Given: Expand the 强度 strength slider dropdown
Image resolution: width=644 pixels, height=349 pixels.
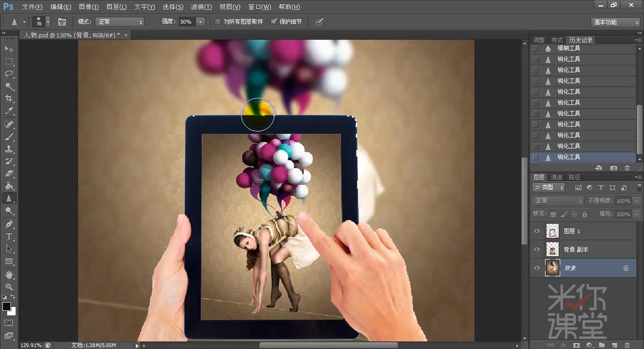Looking at the screenshot, I should 200,22.
